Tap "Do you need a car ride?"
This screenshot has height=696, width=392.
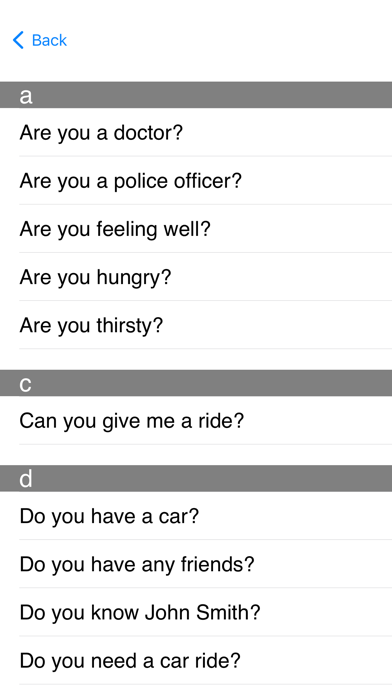(196, 660)
